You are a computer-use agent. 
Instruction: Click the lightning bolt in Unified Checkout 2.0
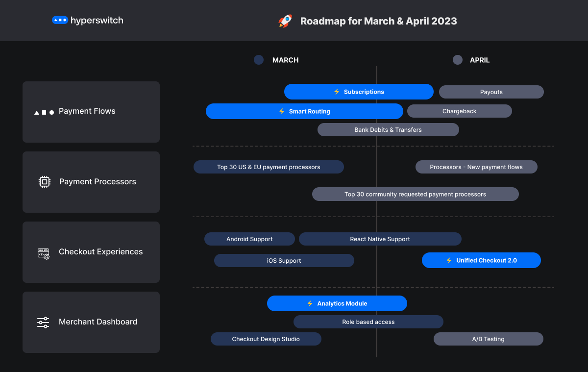click(x=449, y=260)
